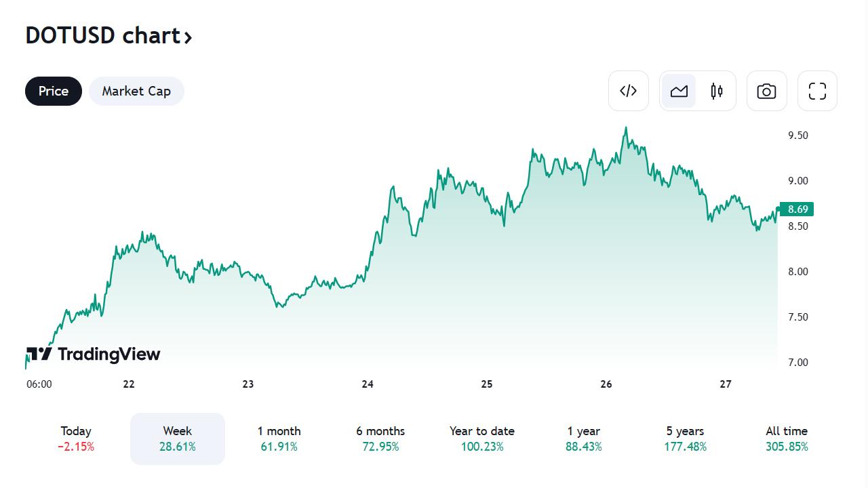Switch to Market Cap tab
This screenshot has width=868, height=488.
[x=136, y=91]
